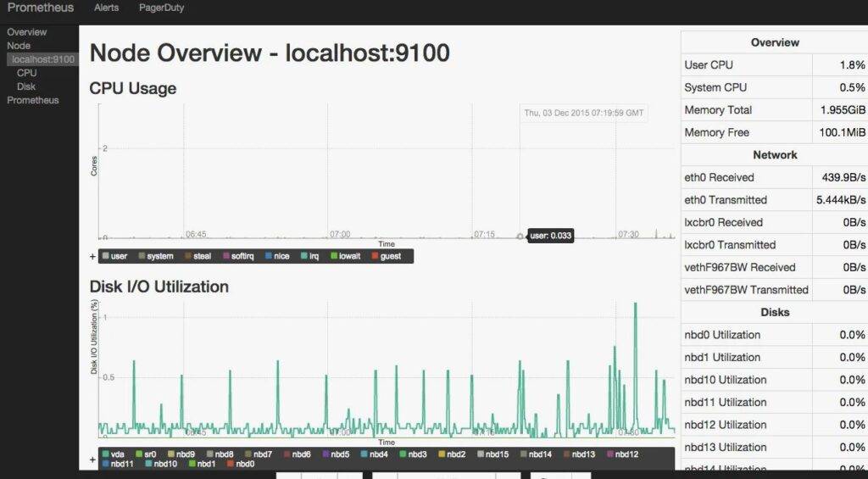Click the Disks section header in table

coord(775,312)
